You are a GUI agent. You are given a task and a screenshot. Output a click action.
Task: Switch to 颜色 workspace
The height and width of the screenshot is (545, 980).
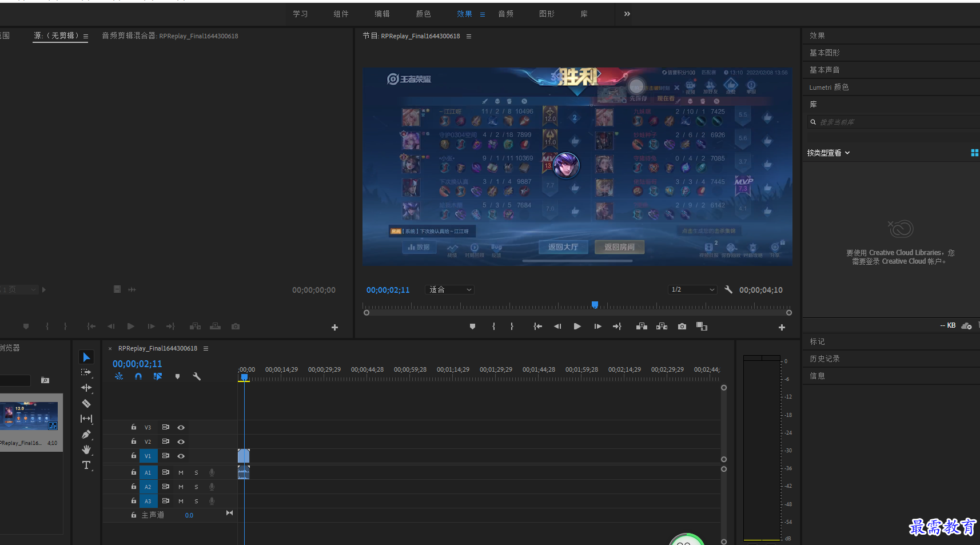pos(424,14)
